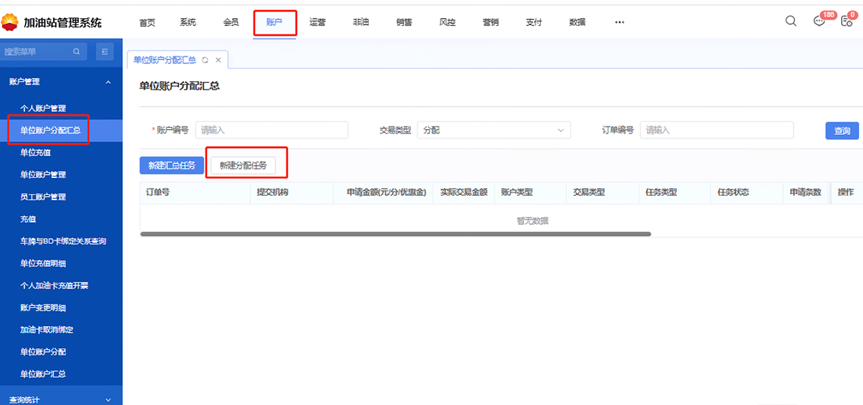Image resolution: width=863 pixels, height=405 pixels.
Task: Click the 查询 button
Action: point(841,131)
